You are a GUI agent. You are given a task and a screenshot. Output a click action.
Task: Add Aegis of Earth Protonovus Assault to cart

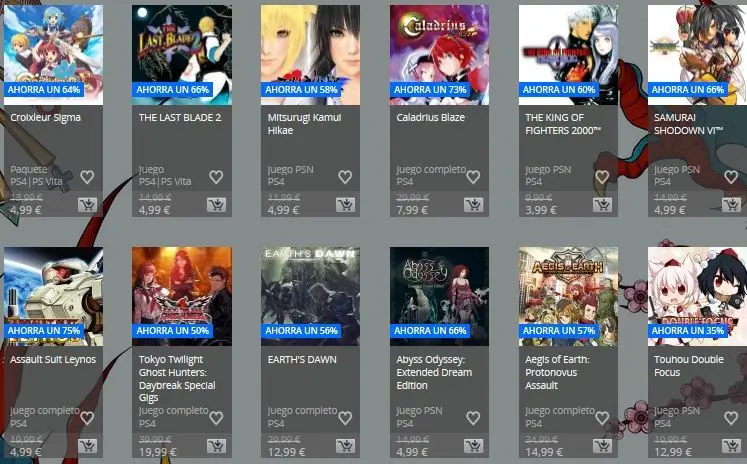coord(603,446)
